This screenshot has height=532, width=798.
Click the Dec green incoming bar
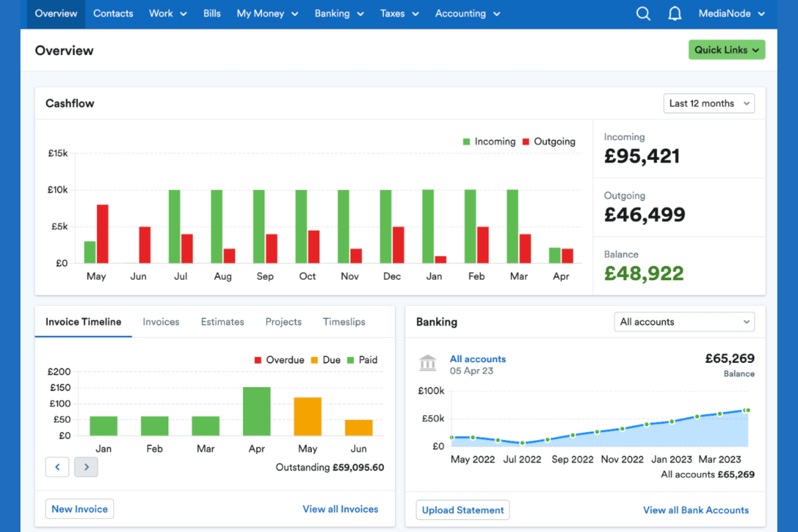[x=386, y=226]
